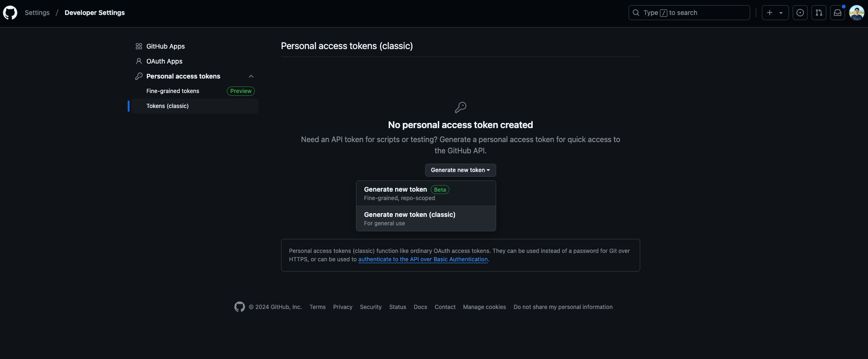Collapse the Personal access tokens section chevron
This screenshot has height=359, width=868.
pyautogui.click(x=251, y=76)
